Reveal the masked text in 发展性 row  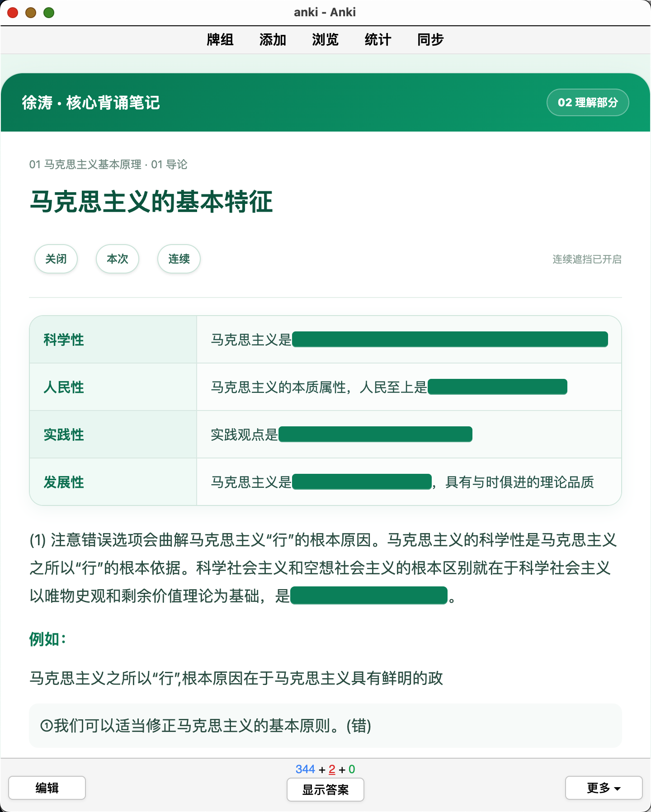pos(362,482)
